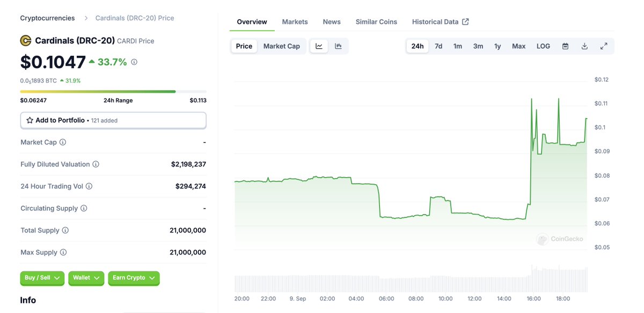
Task: Click the Cardinals coin logo icon
Action: coord(26,40)
